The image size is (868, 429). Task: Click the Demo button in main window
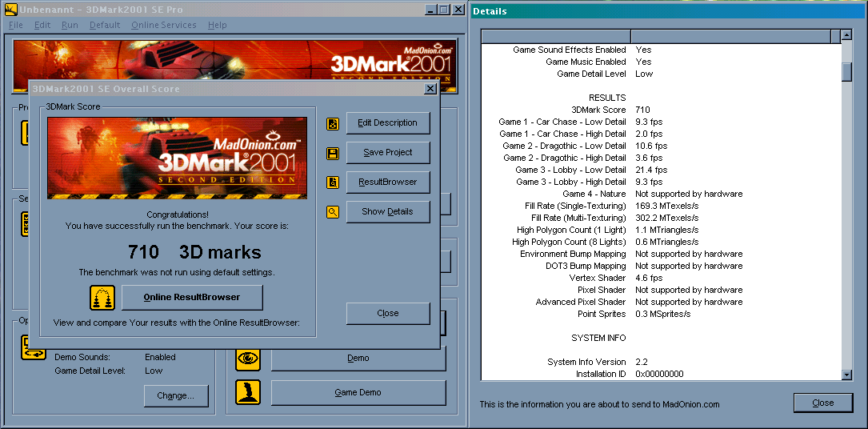pos(358,358)
